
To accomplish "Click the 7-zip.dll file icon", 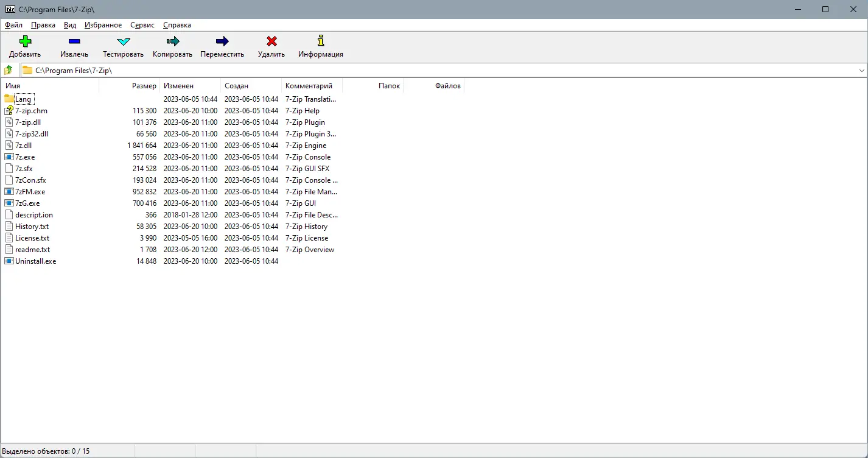I will (x=9, y=122).
